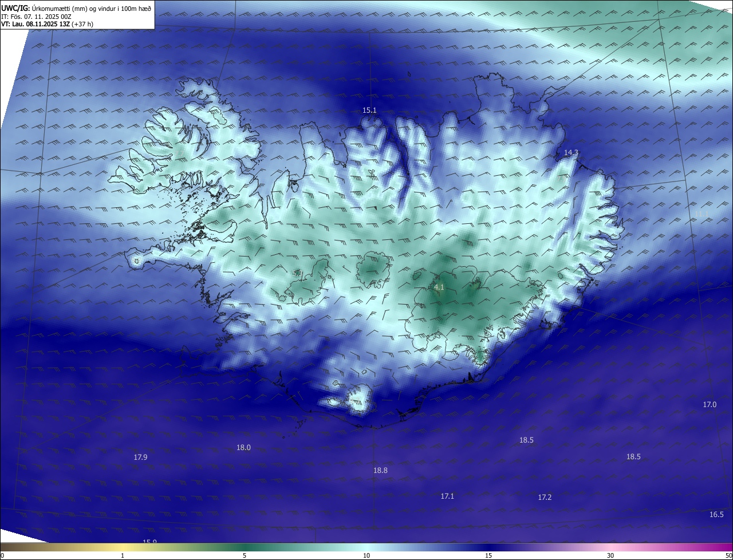Click the '0' label on the color scale
This screenshot has height=560, width=733.
2,555
